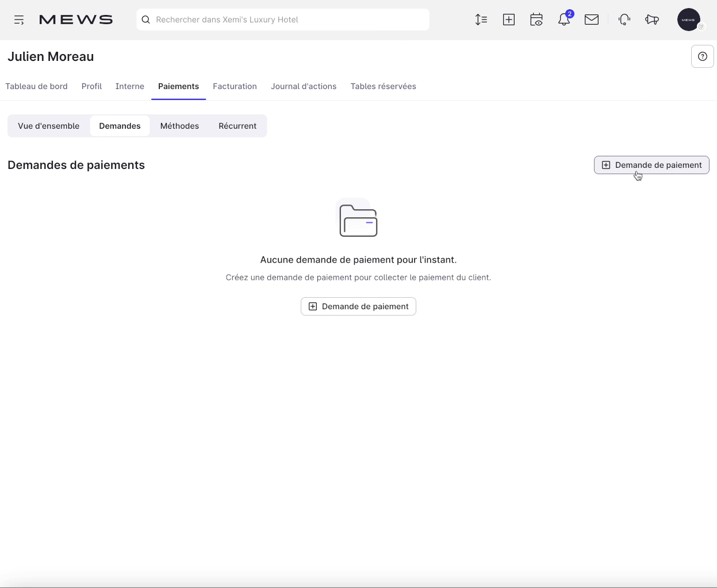Switch to the Tableau de bord tab

point(36,86)
